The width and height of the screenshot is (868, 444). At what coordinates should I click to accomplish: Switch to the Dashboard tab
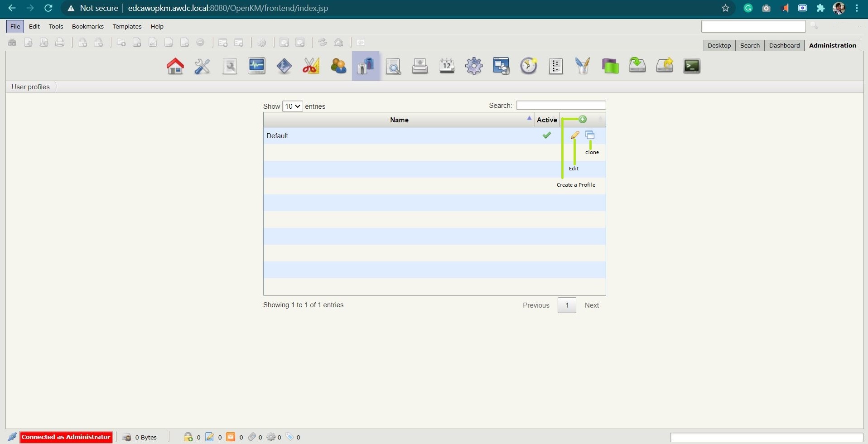(784, 45)
